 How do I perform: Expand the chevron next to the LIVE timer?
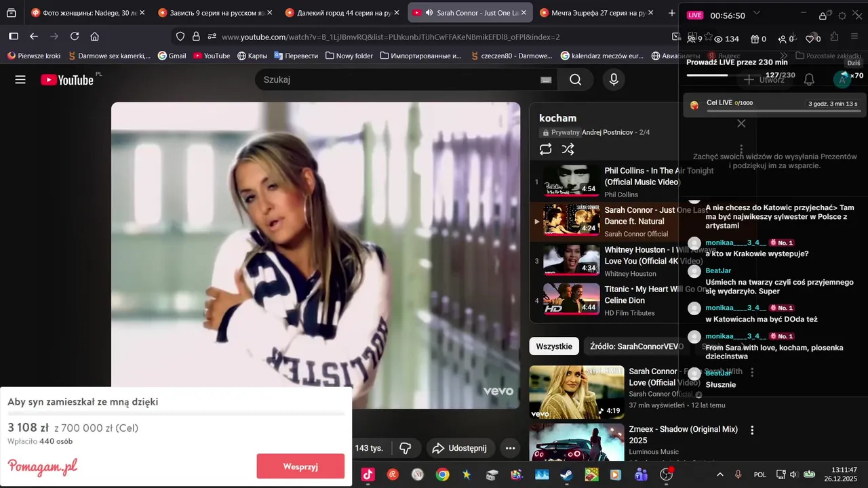757,14
